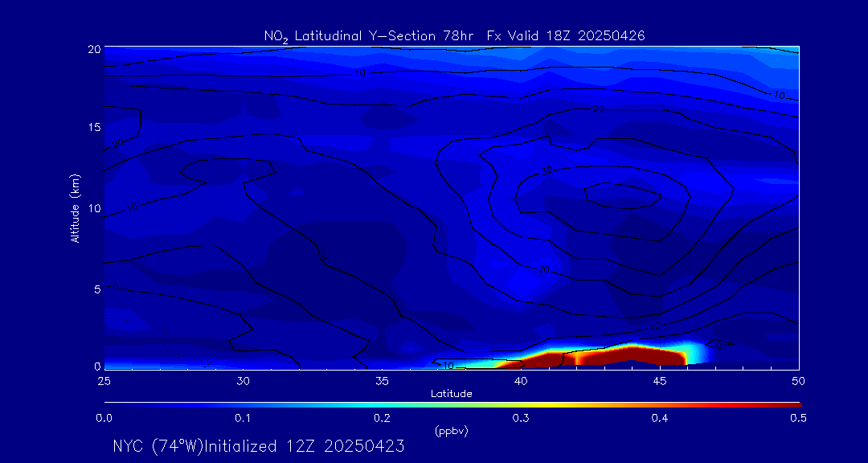
Task: Click the "Latitude" x-axis label
Action: (452, 394)
